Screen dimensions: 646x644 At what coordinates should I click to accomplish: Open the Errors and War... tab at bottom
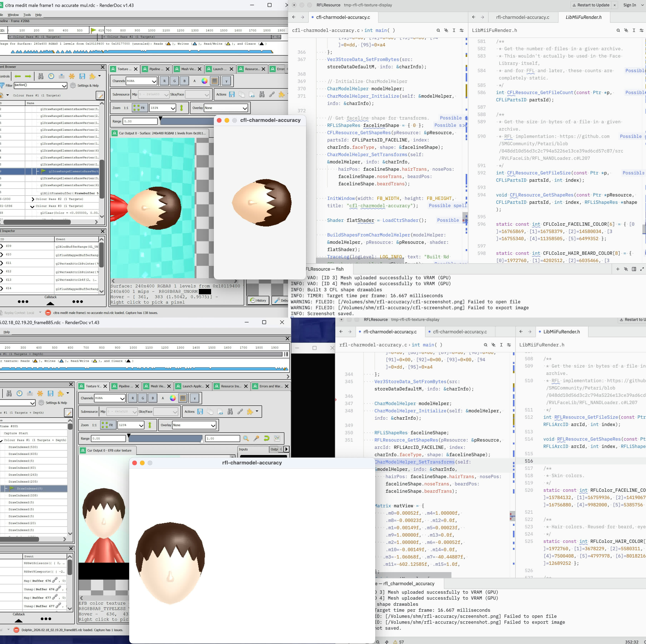[271, 386]
